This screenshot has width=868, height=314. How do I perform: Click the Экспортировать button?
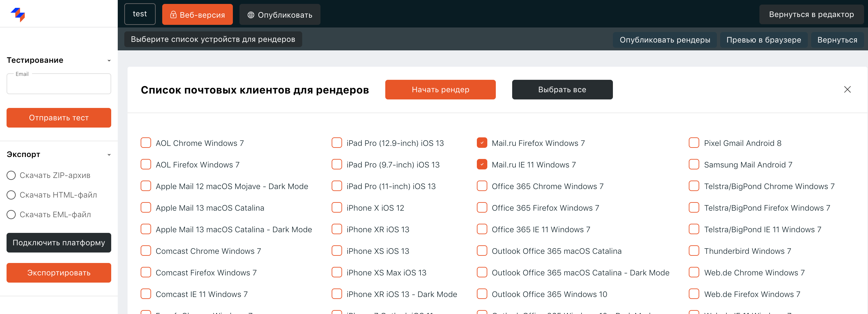point(59,272)
